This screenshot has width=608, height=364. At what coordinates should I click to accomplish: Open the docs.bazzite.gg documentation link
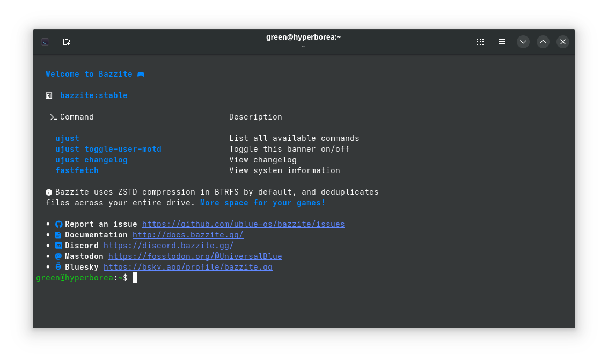(x=188, y=235)
